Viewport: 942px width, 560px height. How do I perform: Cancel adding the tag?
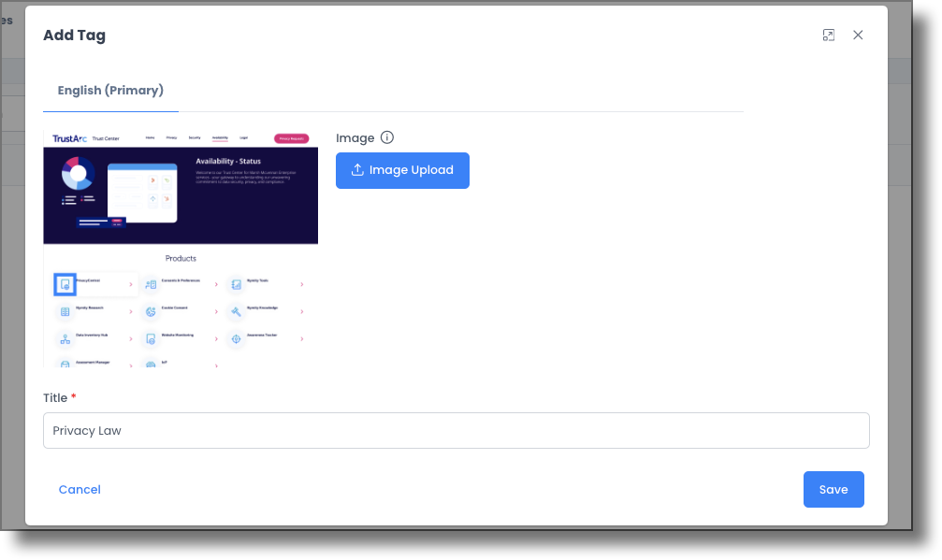tap(80, 489)
